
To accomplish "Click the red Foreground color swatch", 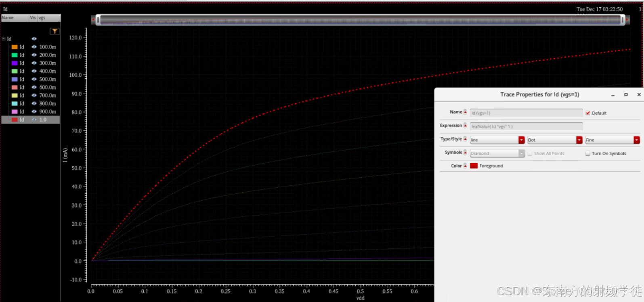I will tap(474, 166).
